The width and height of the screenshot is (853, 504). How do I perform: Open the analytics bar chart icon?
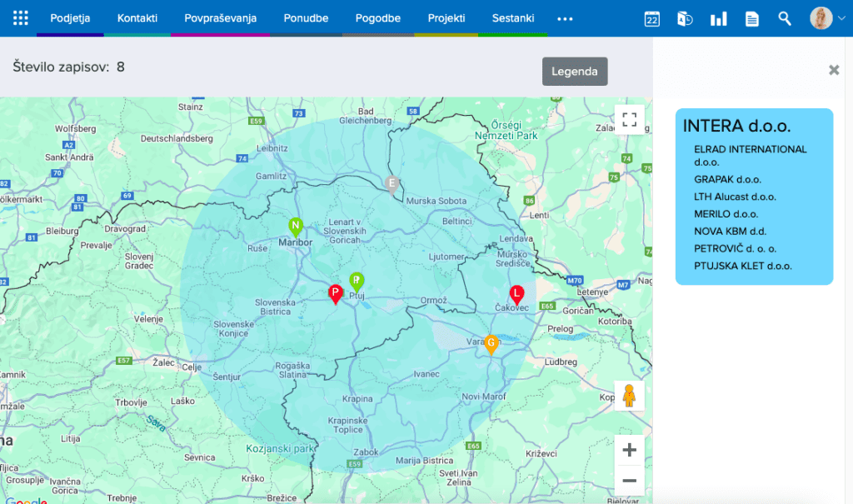click(718, 17)
